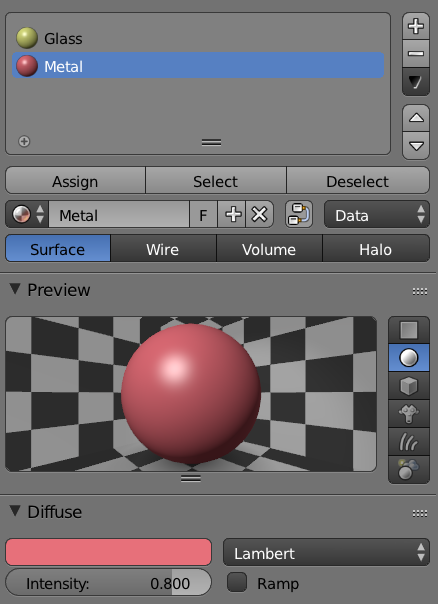Click the red Metal material sphere icon
The height and width of the screenshot is (604, 438).
tap(27, 66)
